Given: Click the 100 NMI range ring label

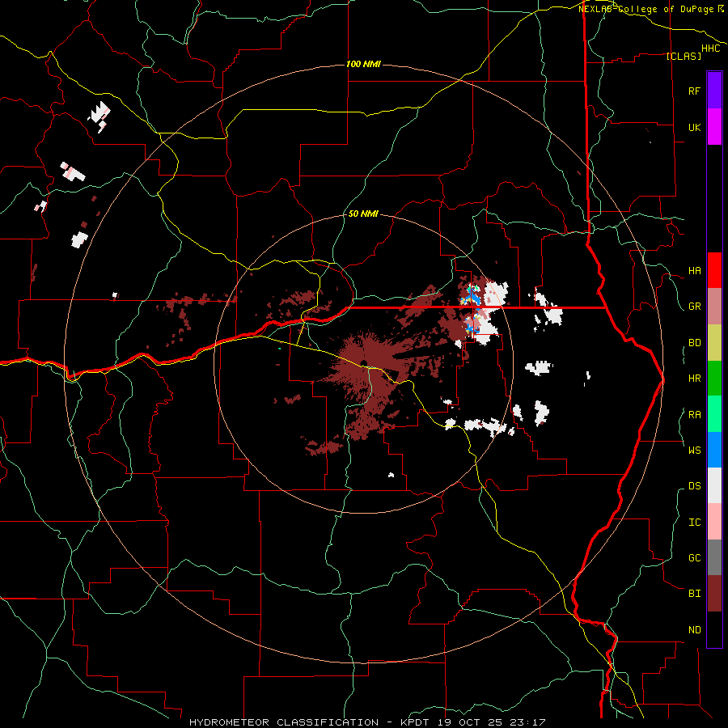Looking at the screenshot, I should pyautogui.click(x=363, y=64).
